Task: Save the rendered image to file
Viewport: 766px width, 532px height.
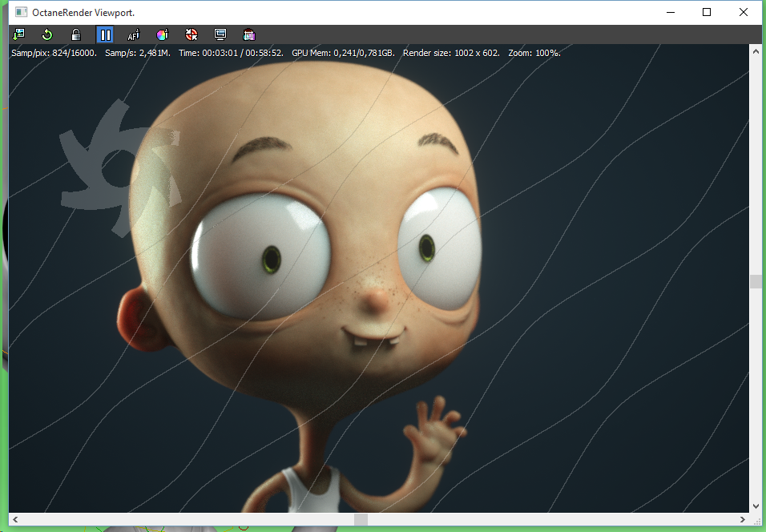Action: point(19,34)
